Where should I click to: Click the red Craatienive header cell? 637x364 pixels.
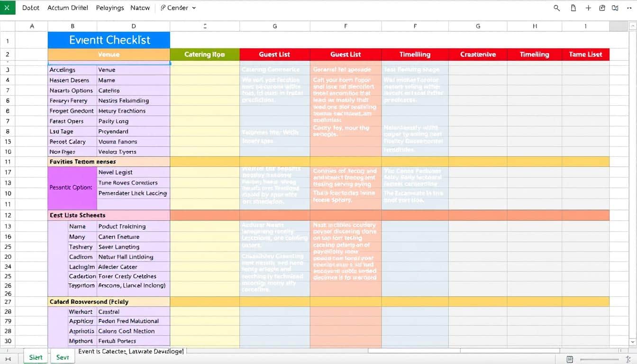(478, 55)
